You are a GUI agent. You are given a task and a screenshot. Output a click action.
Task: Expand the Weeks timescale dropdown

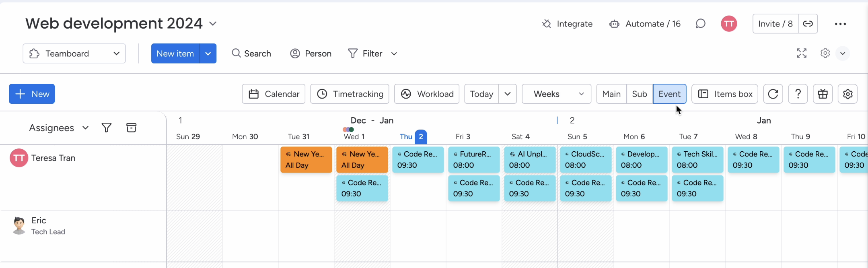point(556,94)
